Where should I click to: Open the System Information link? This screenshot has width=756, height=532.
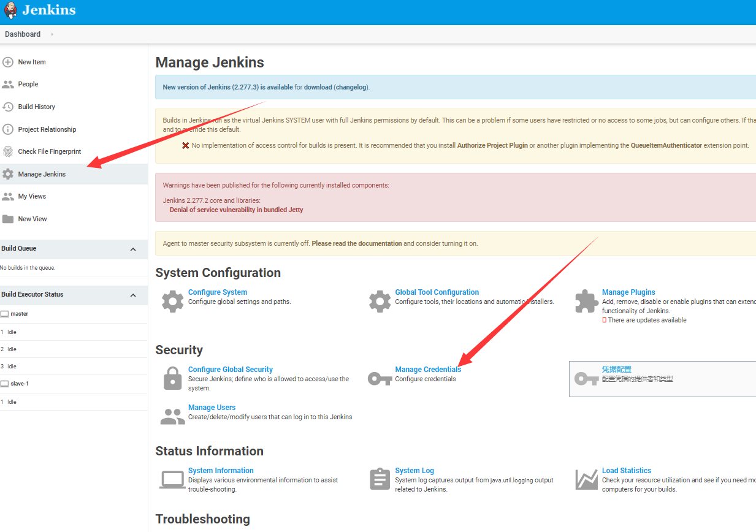tap(221, 471)
